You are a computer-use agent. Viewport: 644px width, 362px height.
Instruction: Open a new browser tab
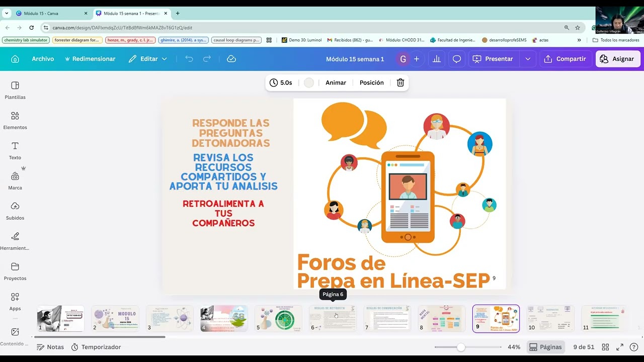pyautogui.click(x=178, y=14)
